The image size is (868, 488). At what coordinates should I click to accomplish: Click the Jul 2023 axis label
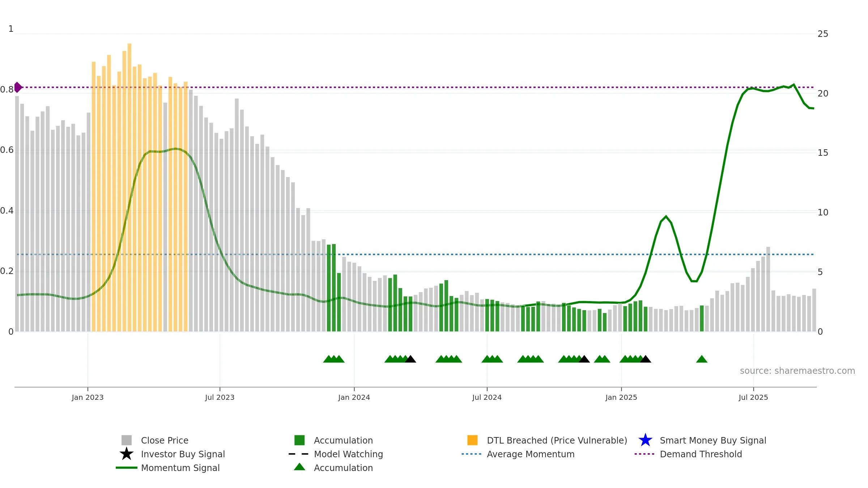tap(220, 397)
